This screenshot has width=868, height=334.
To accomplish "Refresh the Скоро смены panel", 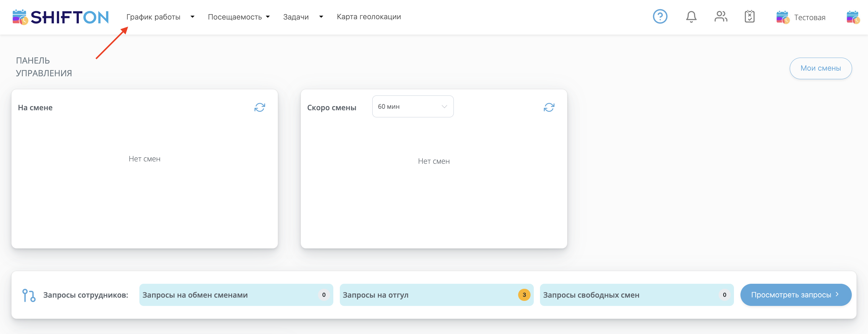I will (549, 107).
